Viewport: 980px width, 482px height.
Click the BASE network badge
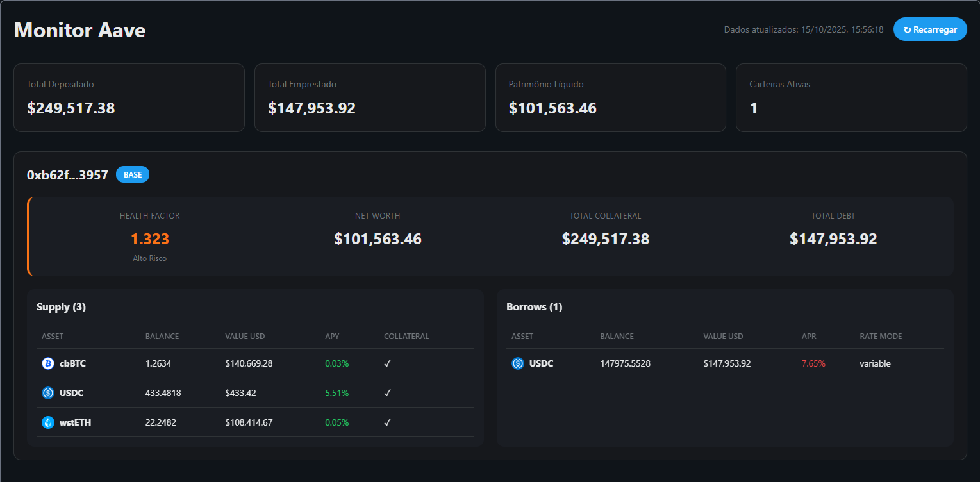(x=133, y=175)
